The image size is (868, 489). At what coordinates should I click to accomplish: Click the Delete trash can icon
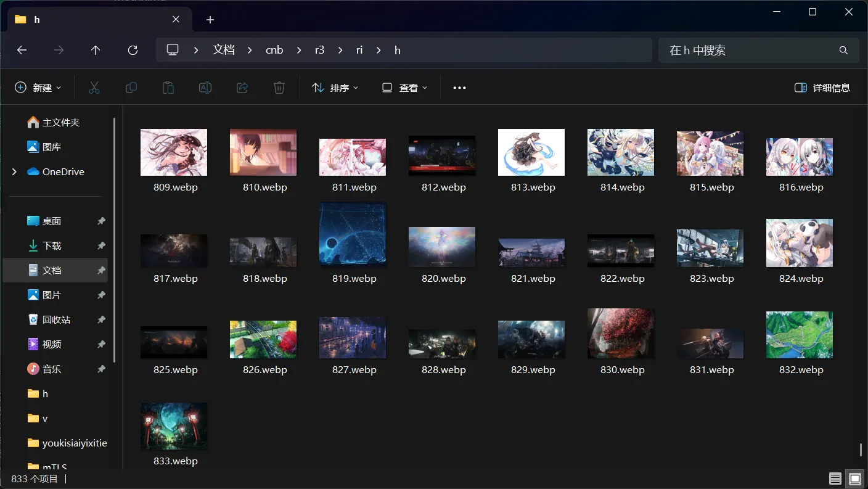pyautogui.click(x=279, y=88)
